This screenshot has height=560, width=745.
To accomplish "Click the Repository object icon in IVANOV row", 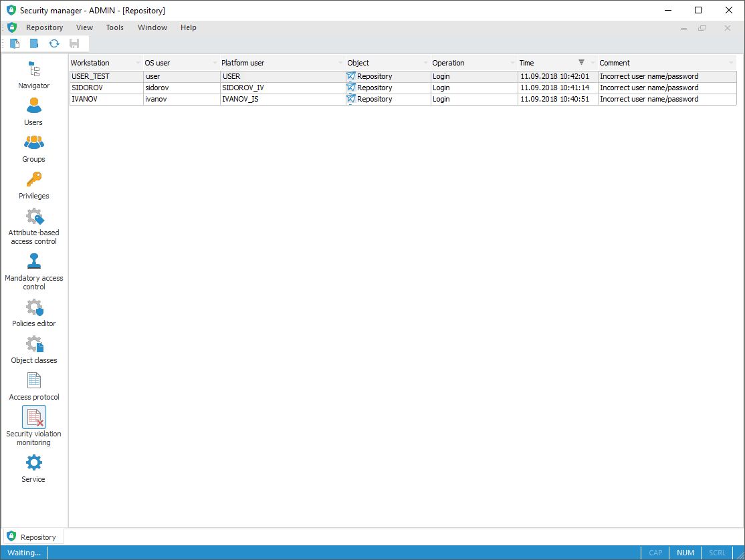I will pyautogui.click(x=351, y=99).
